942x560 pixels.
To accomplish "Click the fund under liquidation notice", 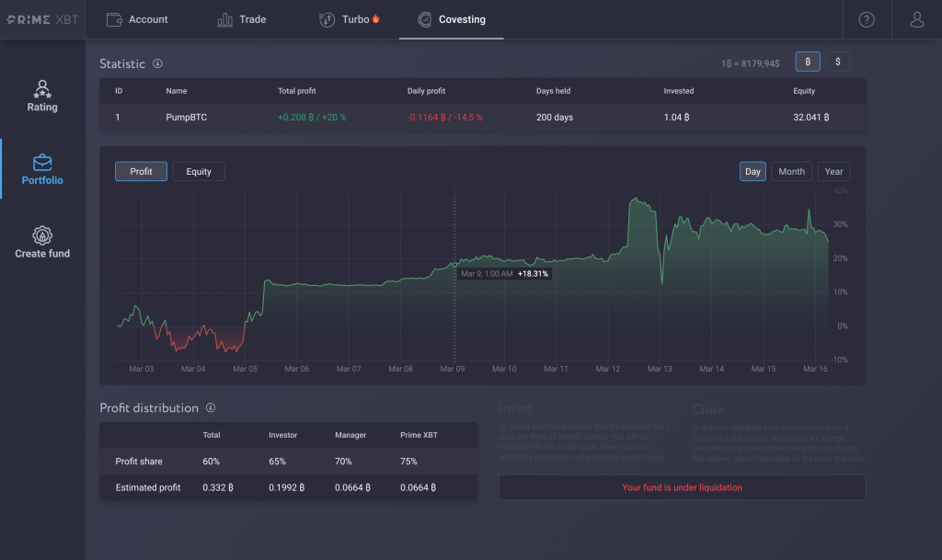I will [x=682, y=486].
